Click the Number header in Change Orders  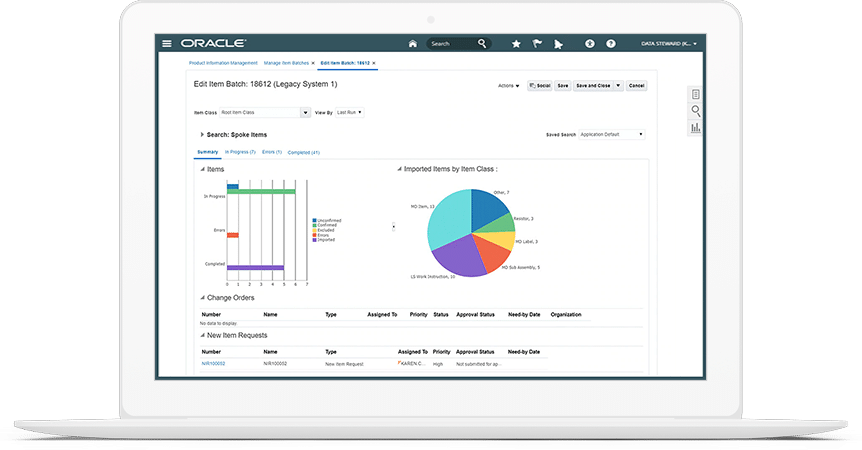(211, 315)
